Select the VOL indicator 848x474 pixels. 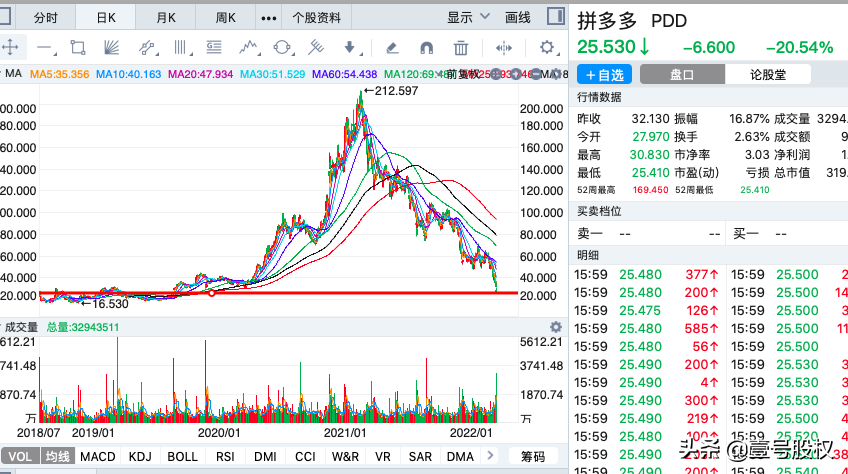tap(21, 456)
